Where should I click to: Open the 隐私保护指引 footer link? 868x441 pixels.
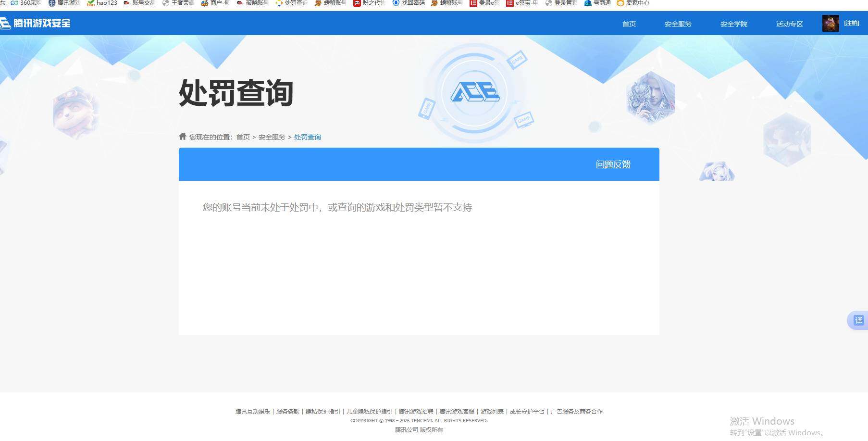pyautogui.click(x=323, y=411)
